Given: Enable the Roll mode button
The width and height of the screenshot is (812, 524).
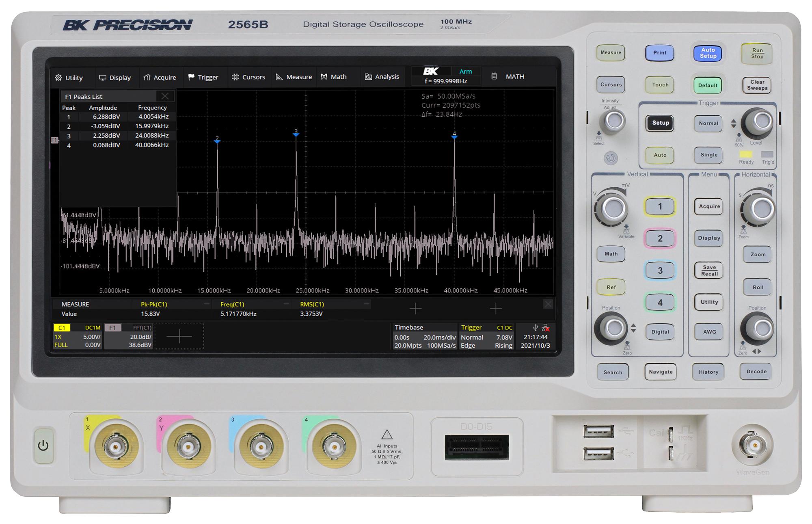Looking at the screenshot, I should coord(758,287).
